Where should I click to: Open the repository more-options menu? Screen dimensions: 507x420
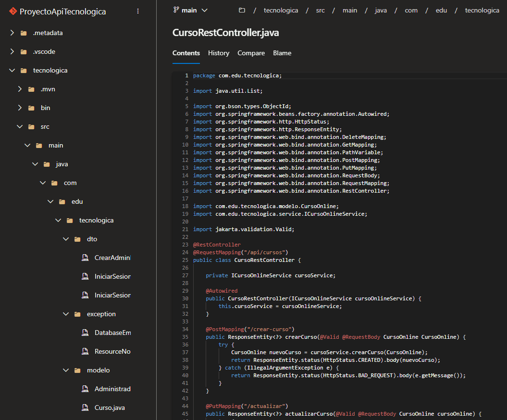[138, 12]
